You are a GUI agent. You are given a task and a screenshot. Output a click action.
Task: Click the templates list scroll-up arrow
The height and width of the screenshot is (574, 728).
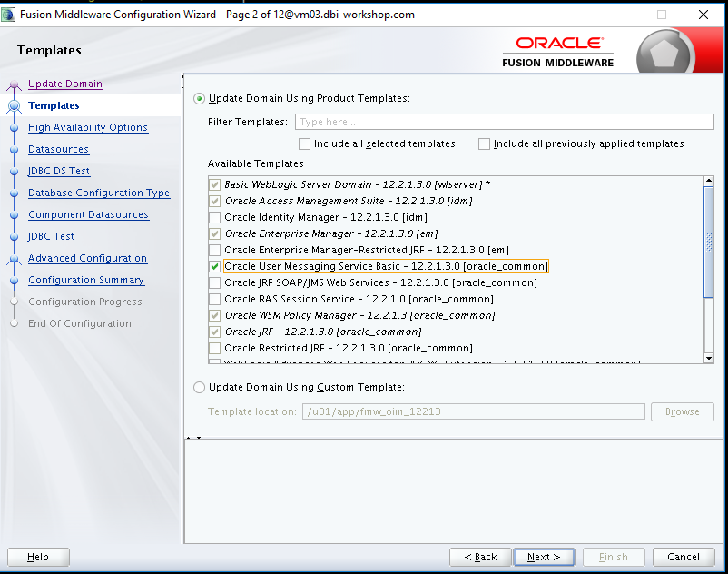709,181
